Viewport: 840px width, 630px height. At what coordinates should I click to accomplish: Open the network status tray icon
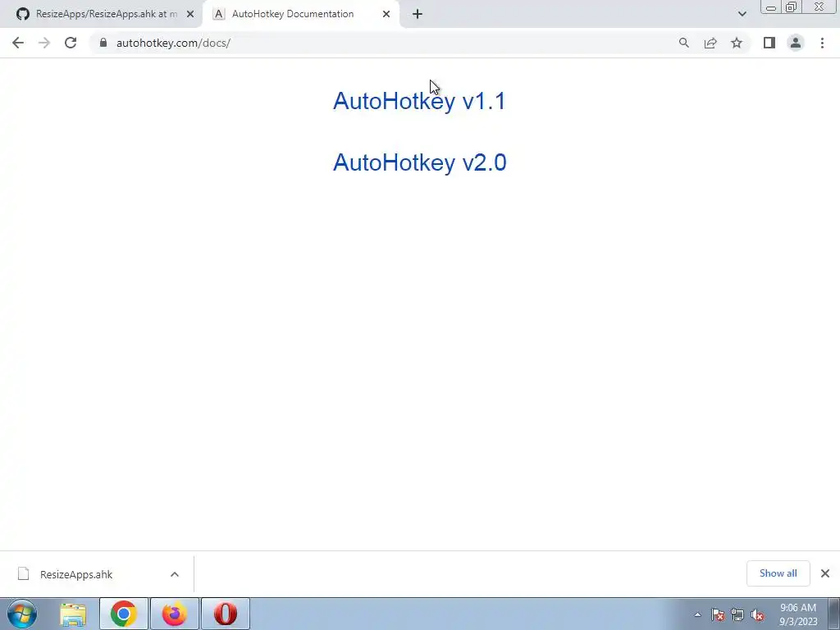(737, 615)
